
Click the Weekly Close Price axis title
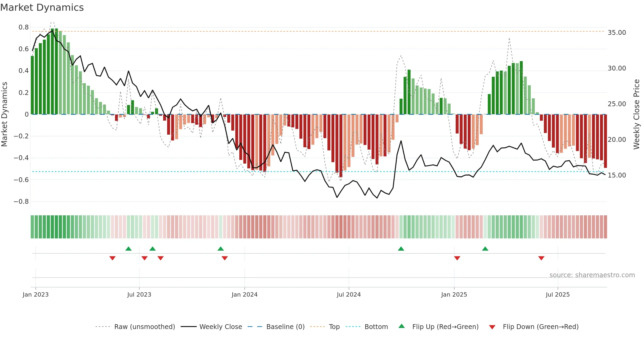(636, 114)
